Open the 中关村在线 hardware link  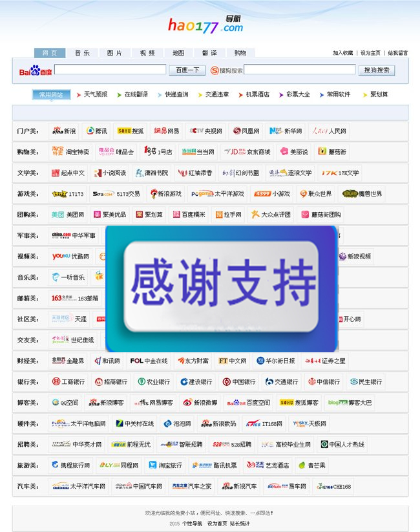point(134,423)
